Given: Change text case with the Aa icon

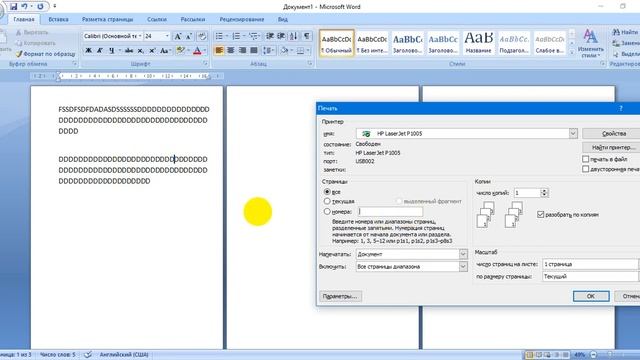Looking at the screenshot, I should tap(164, 51).
